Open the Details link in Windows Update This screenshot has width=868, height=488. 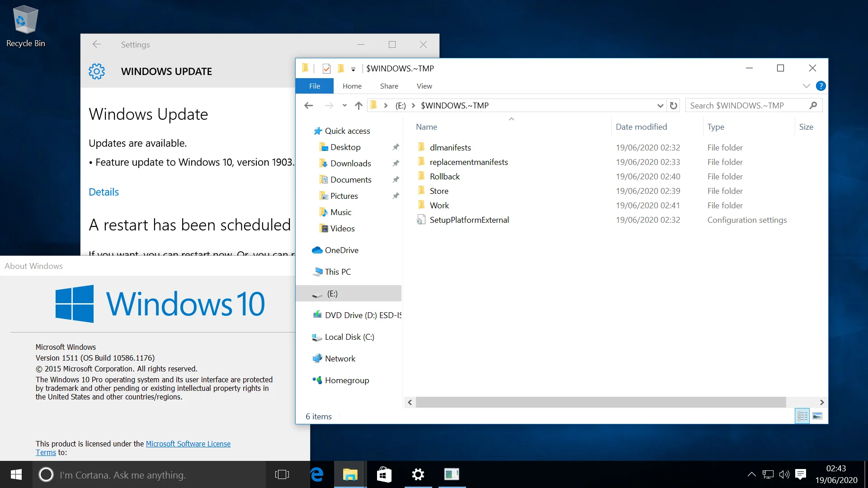(104, 192)
